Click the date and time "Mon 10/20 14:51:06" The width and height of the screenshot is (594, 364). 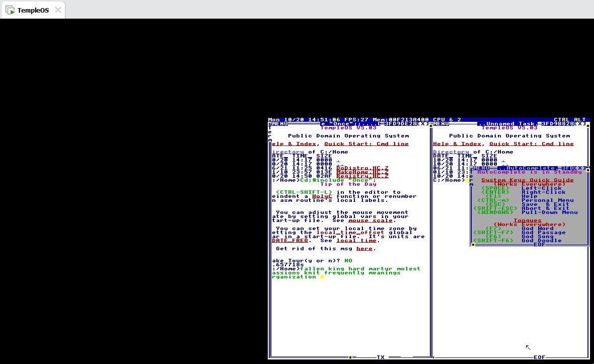pyautogui.click(x=304, y=120)
